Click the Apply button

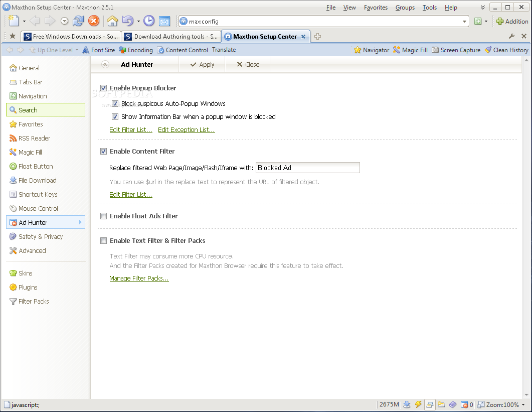[x=202, y=64]
